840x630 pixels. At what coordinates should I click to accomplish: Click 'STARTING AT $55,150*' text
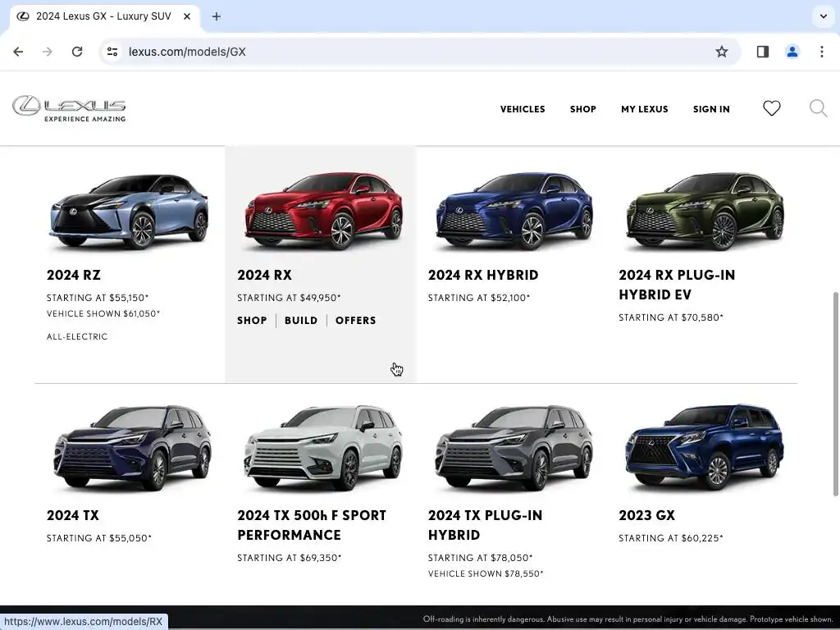pyautogui.click(x=98, y=298)
